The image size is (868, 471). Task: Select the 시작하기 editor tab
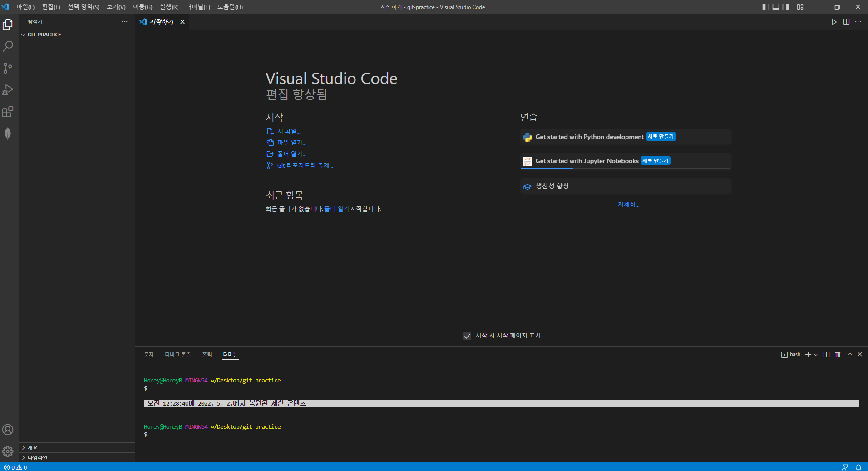point(162,22)
